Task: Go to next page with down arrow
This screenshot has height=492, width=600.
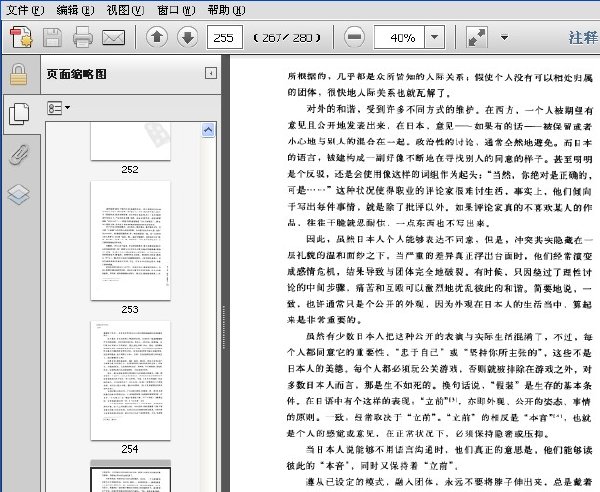Action: pos(188,37)
